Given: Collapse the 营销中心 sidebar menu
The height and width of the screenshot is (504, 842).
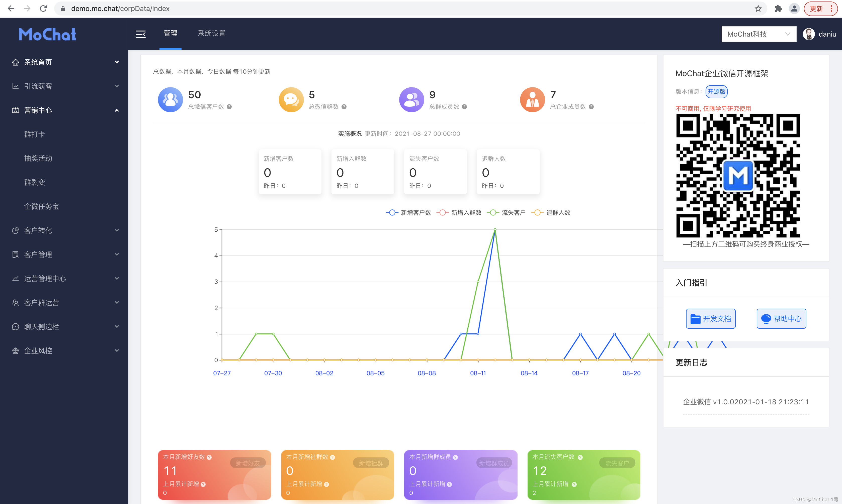Looking at the screenshot, I should (x=64, y=110).
